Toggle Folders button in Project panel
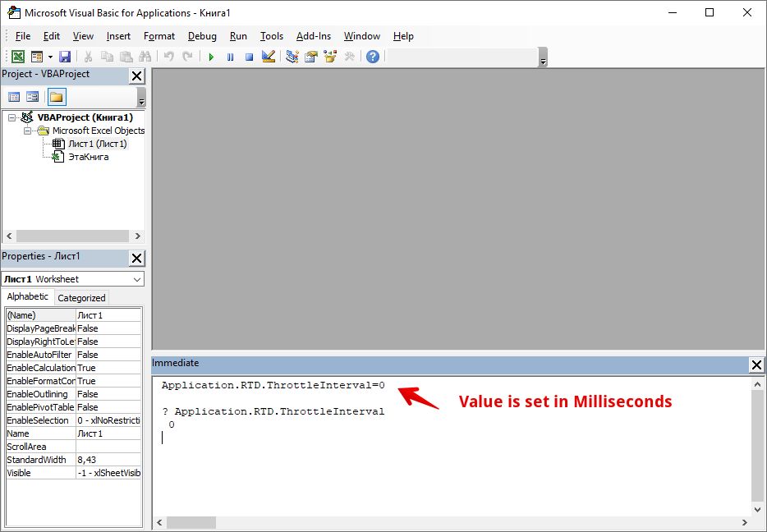 point(56,97)
